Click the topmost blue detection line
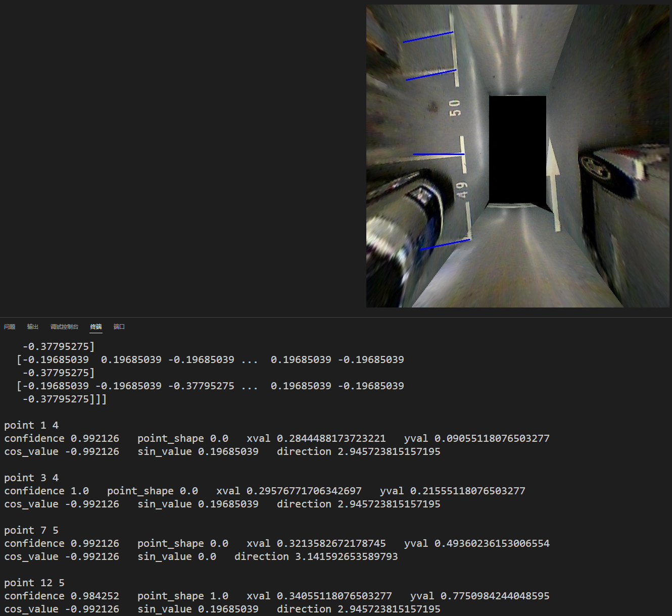The image size is (672, 616). click(x=428, y=37)
